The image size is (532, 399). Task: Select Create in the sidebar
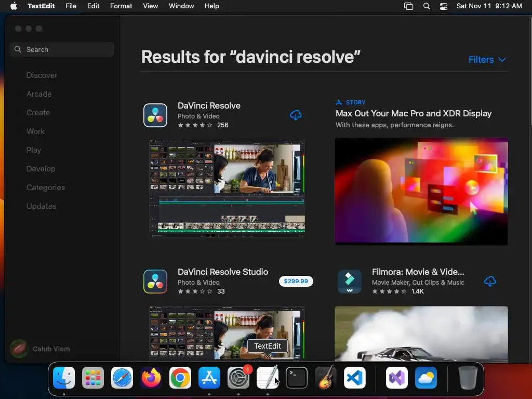coord(38,113)
